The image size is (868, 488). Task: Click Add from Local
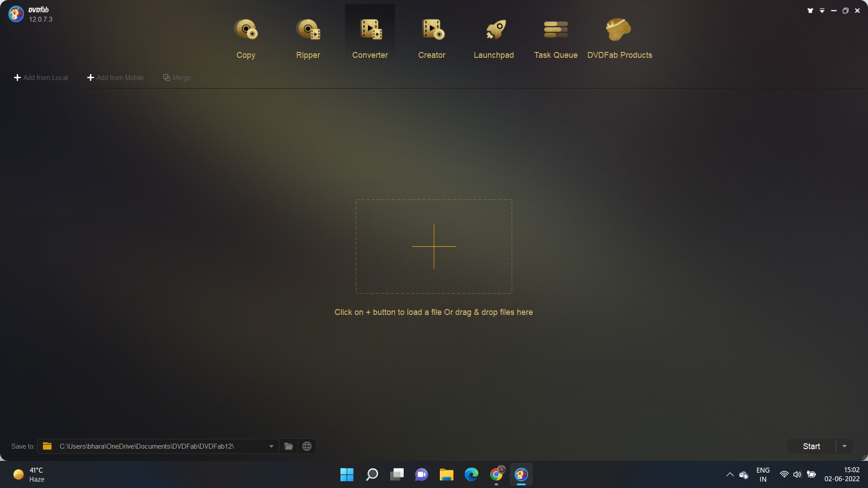[40, 77]
